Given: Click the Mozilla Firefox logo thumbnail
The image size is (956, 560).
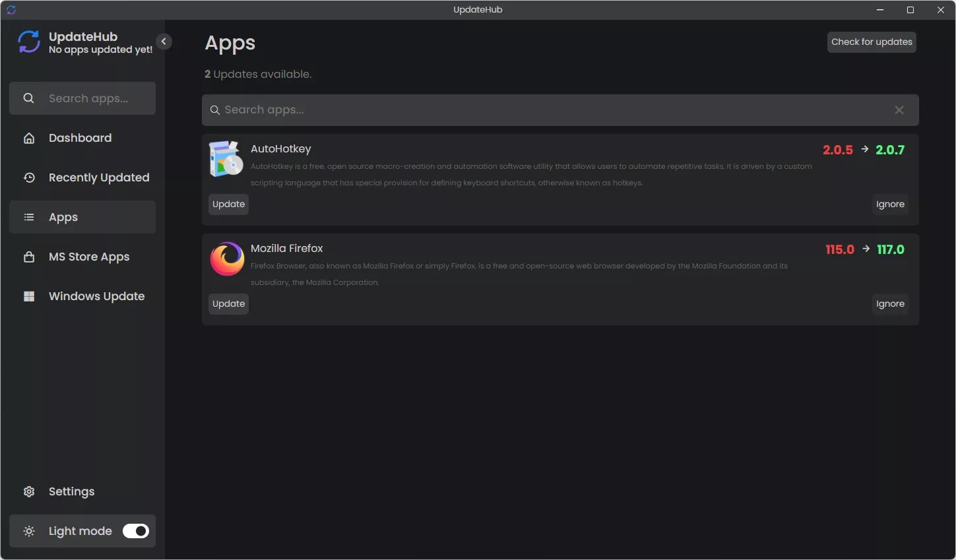Looking at the screenshot, I should pos(226,258).
